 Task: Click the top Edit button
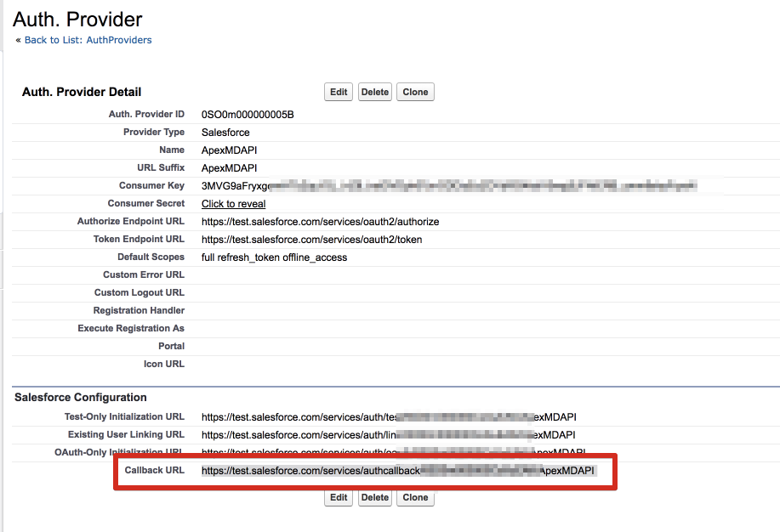click(x=339, y=92)
